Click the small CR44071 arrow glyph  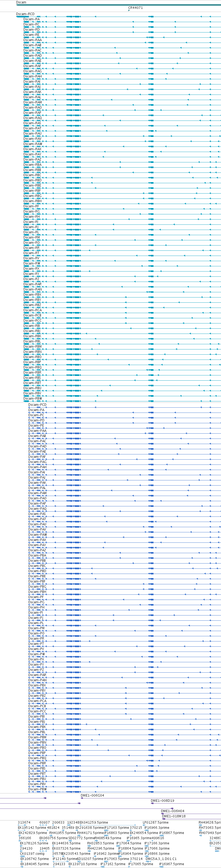tap(129, 10)
